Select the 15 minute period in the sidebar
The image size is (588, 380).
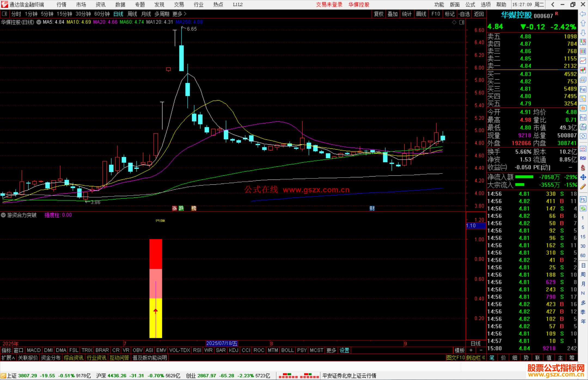(583, 237)
